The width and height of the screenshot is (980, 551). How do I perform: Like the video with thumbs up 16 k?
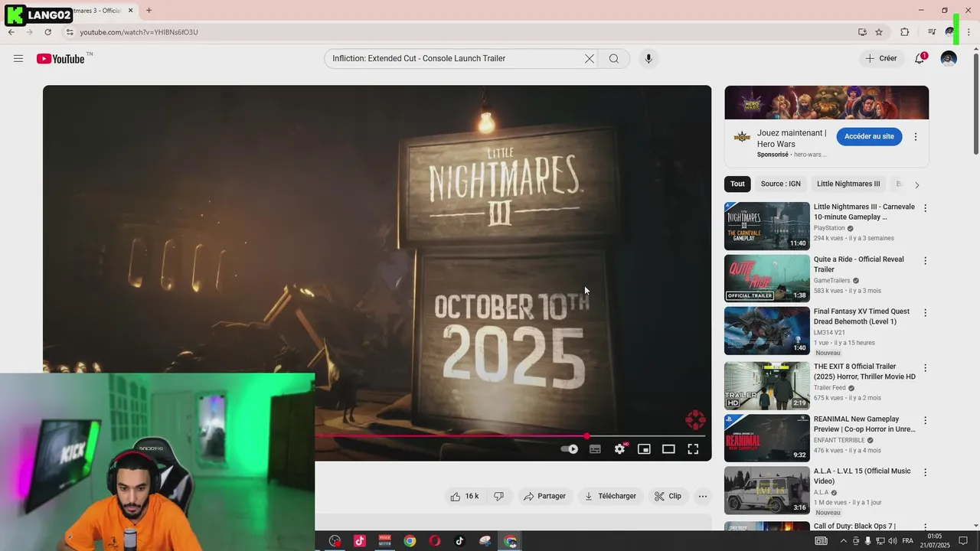465,497
